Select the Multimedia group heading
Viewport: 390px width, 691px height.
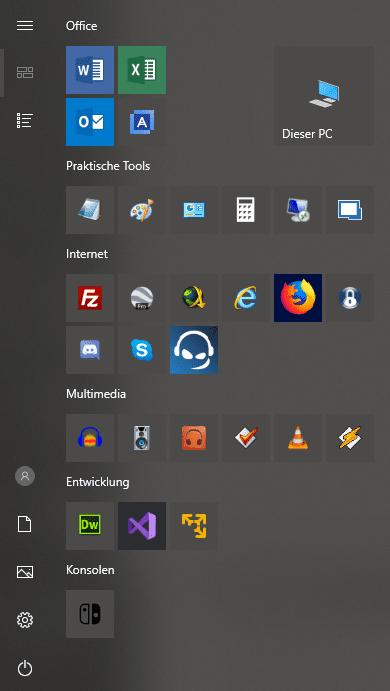coord(96,394)
